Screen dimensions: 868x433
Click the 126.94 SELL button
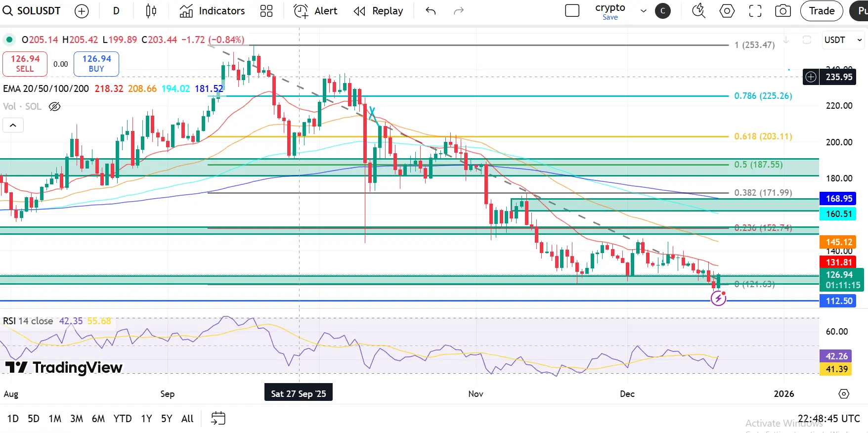25,64
